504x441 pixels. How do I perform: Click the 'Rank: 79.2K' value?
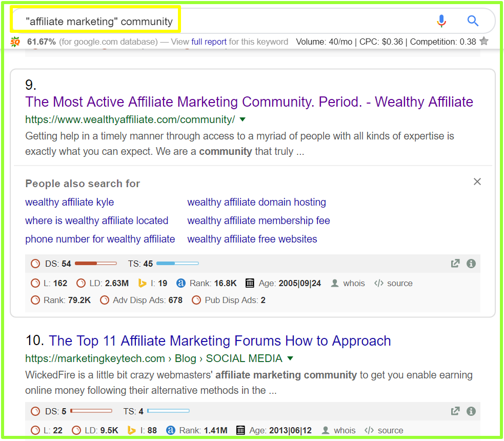coord(67,300)
